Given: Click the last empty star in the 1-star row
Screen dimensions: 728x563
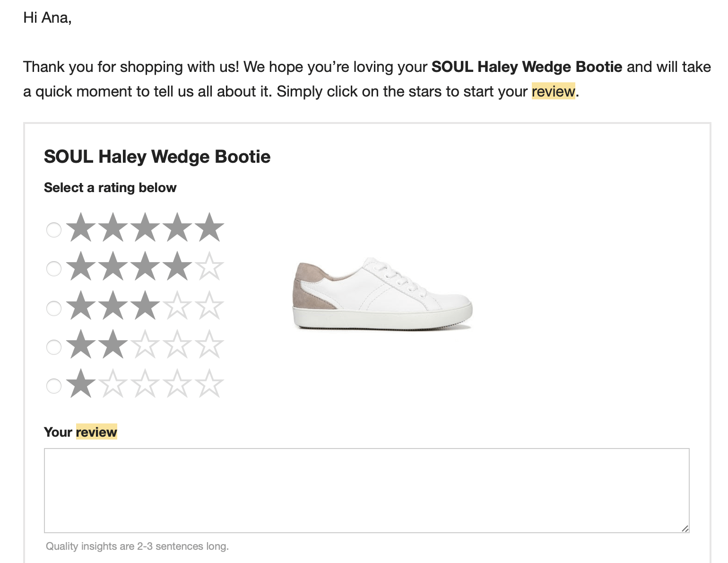Looking at the screenshot, I should point(209,386).
